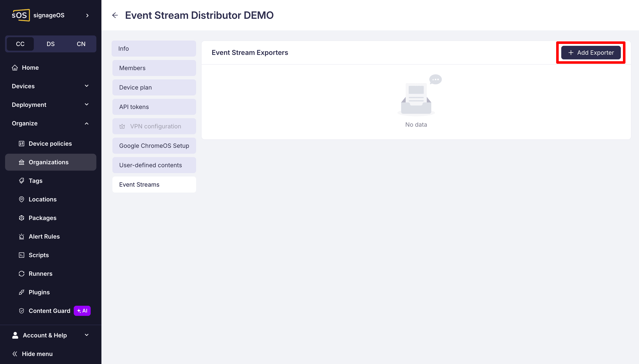Select the Event Streams tab
The height and width of the screenshot is (364, 639).
pyautogui.click(x=154, y=185)
